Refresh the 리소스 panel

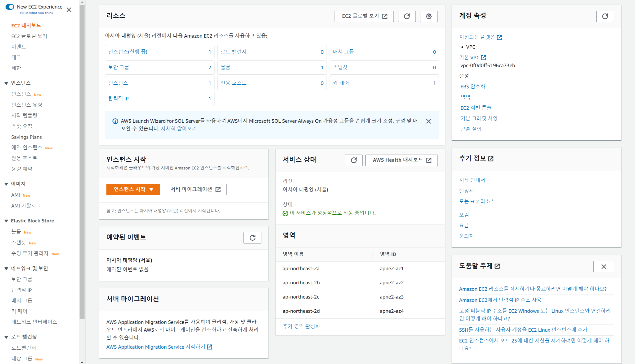click(407, 16)
